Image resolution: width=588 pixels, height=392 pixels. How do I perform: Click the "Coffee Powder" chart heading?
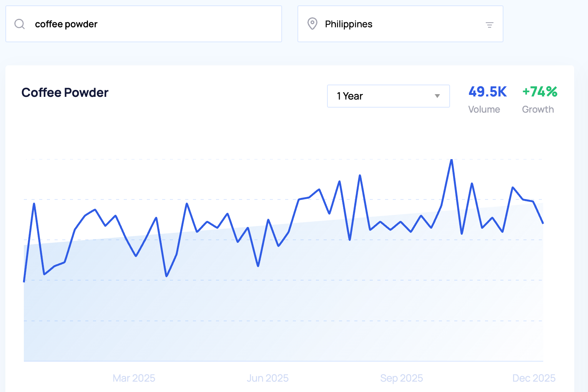point(65,93)
